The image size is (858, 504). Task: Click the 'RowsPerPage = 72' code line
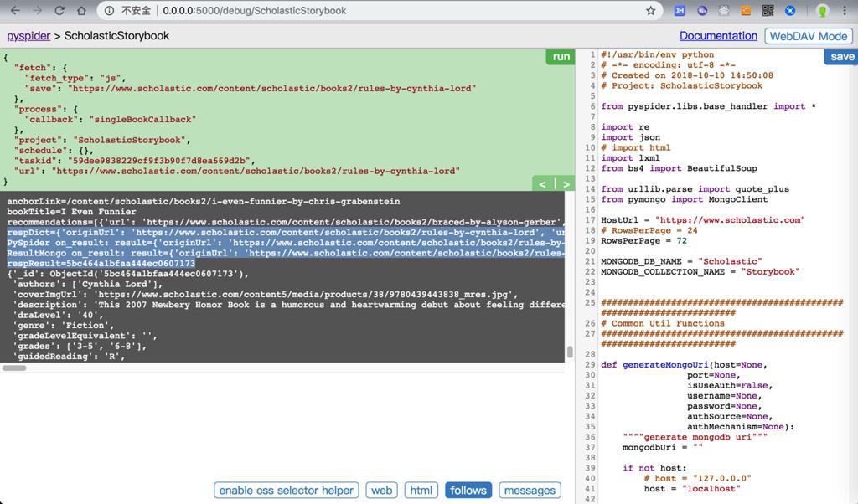(x=644, y=240)
